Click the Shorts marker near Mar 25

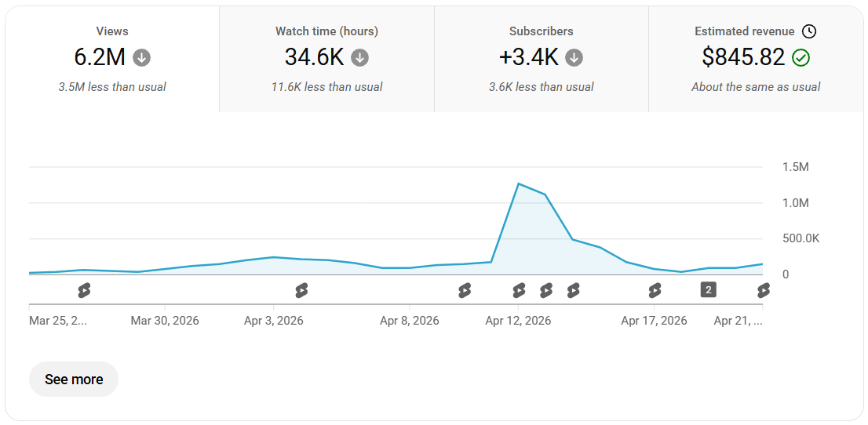pos(84,290)
